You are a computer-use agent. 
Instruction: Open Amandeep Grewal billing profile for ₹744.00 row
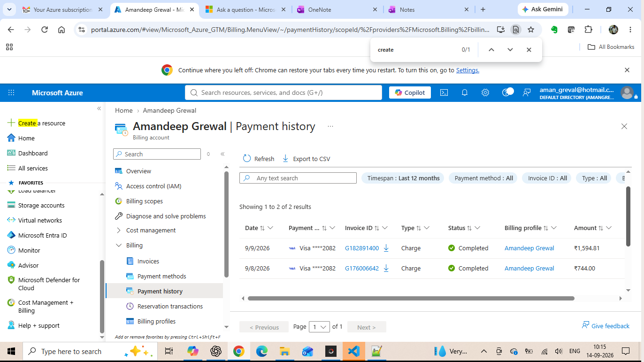coord(529,268)
